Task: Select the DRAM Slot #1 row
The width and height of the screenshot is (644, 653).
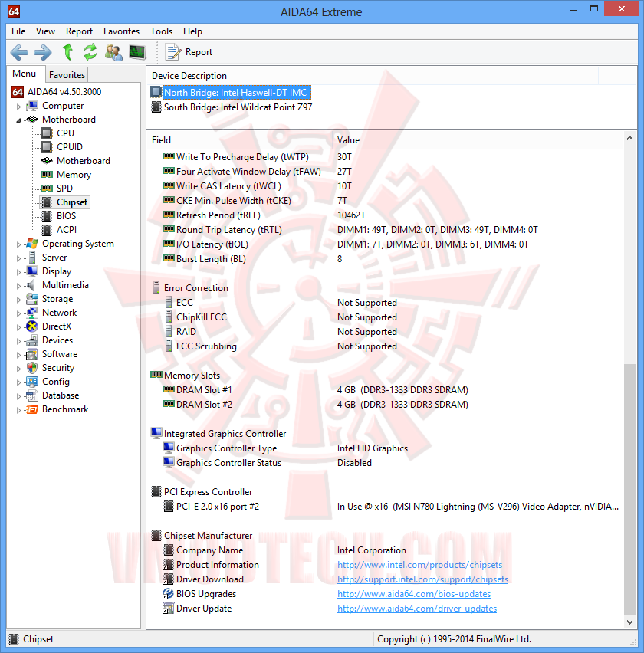Action: click(x=386, y=390)
